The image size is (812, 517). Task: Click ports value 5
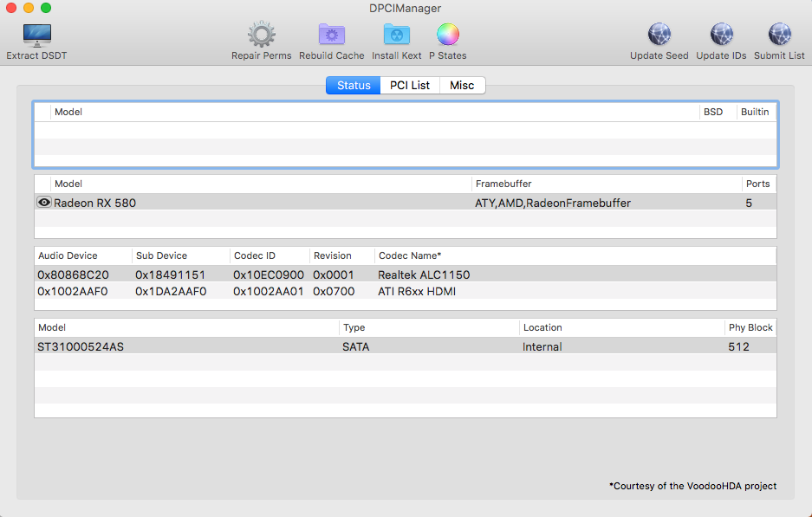[x=748, y=203]
